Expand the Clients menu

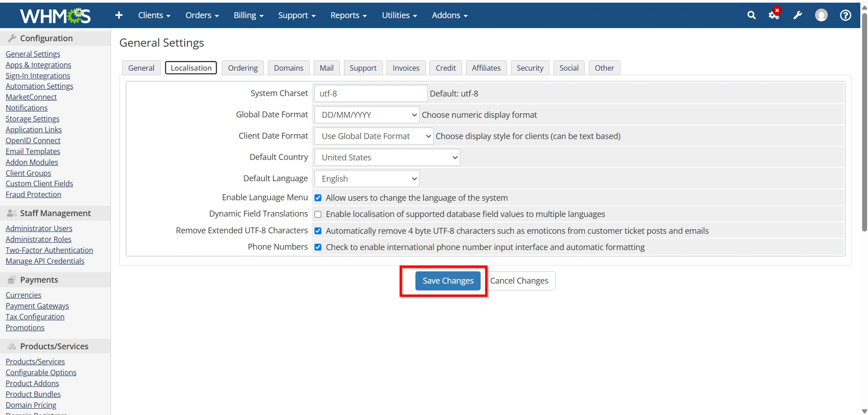154,15
